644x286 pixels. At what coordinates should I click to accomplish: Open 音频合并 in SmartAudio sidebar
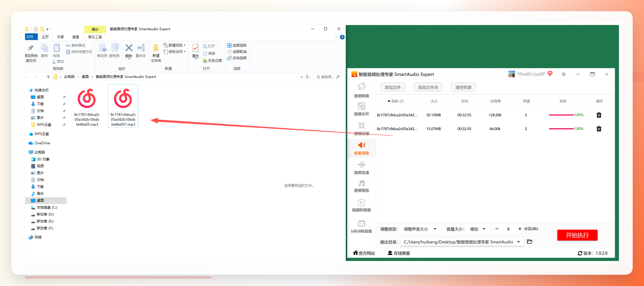click(362, 109)
